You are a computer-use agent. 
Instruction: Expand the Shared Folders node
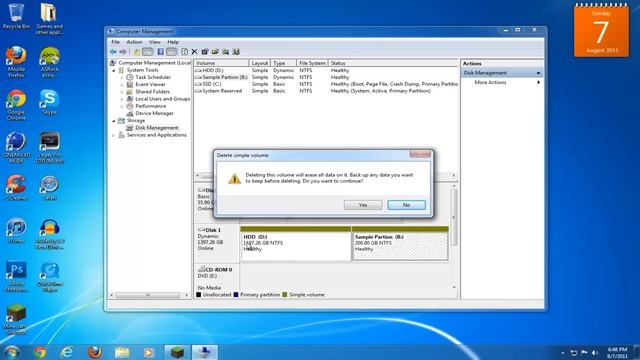point(122,92)
